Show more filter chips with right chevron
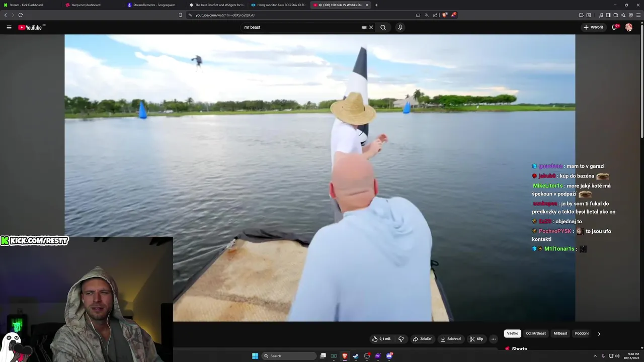Image resolution: width=644 pixels, height=362 pixels. (599, 334)
